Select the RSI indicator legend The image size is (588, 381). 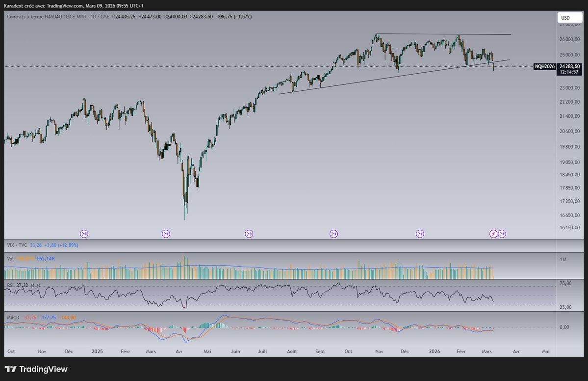pyautogui.click(x=10, y=285)
